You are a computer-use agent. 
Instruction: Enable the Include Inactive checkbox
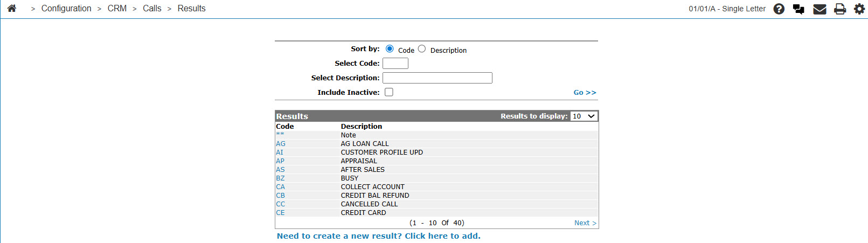tap(389, 92)
